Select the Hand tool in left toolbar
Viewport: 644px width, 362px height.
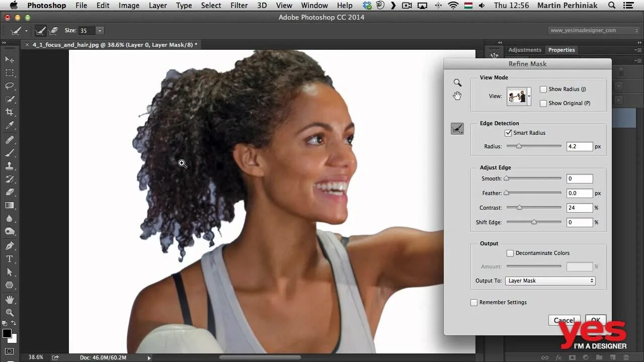pos(10,300)
